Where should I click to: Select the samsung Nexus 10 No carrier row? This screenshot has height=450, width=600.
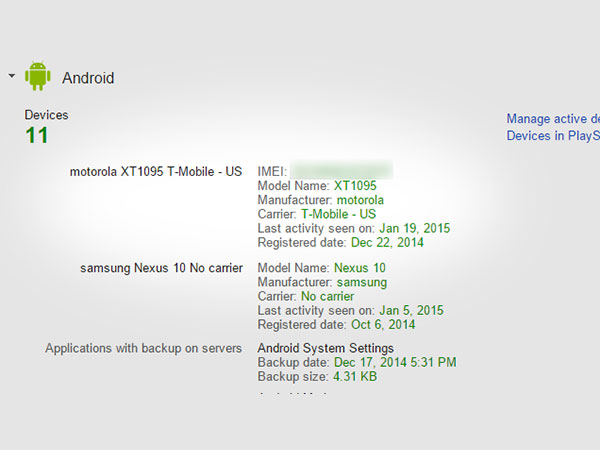161,268
